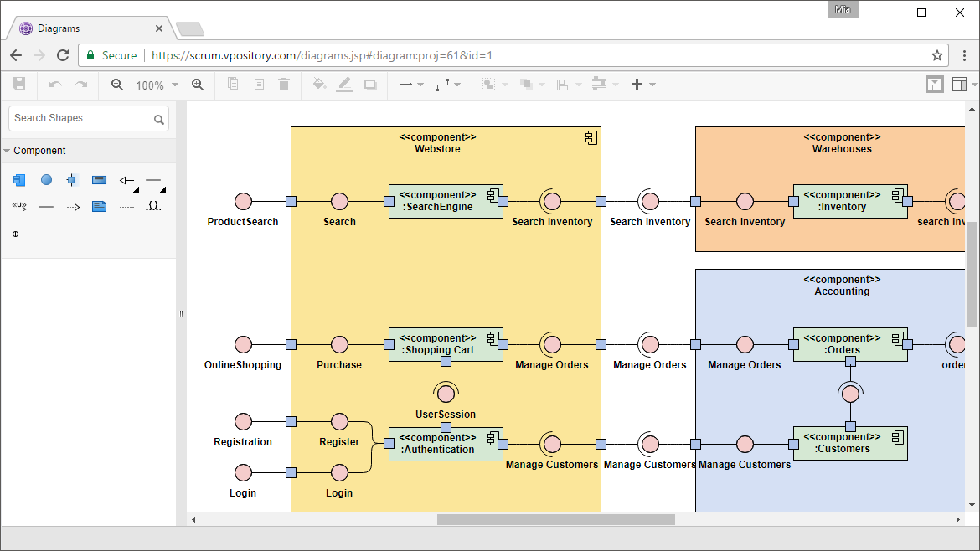Select the dashed Dependency arrow in palette
The height and width of the screenshot is (551, 980).
coord(73,207)
